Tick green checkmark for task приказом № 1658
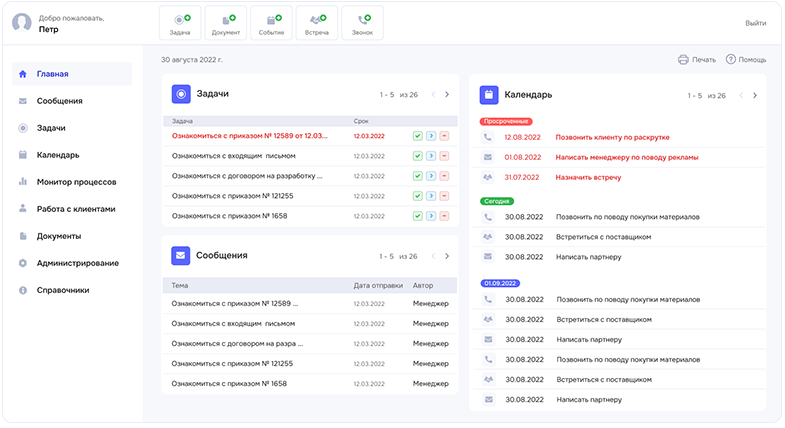 click(x=417, y=215)
